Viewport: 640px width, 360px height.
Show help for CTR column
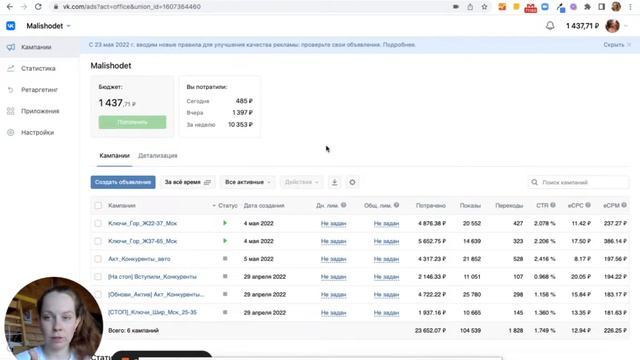(x=553, y=205)
